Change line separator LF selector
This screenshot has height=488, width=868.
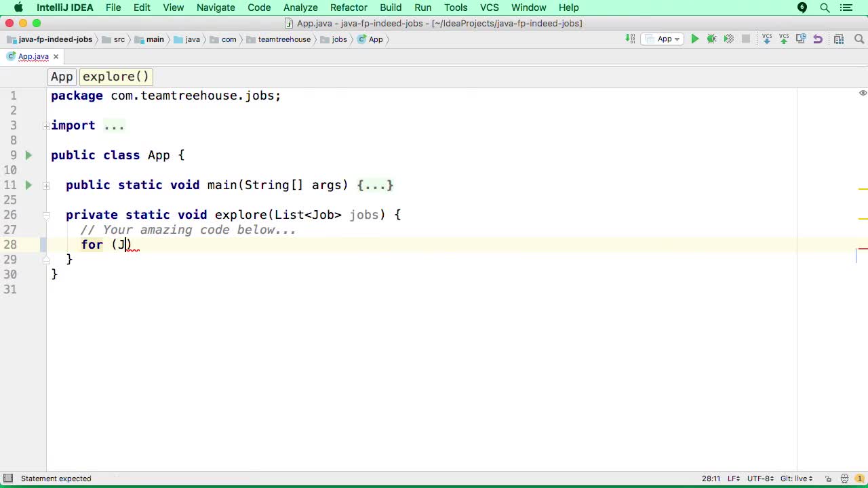[734, 479]
